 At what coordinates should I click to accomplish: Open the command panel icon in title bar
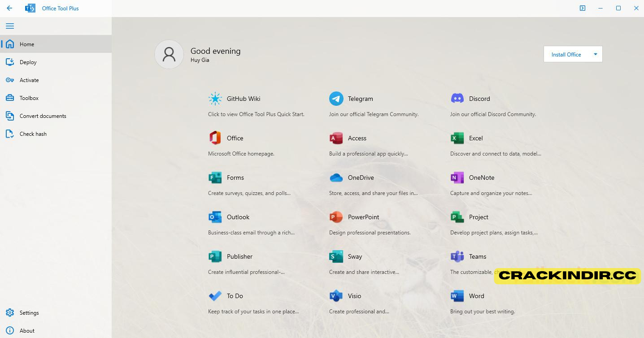pos(583,8)
